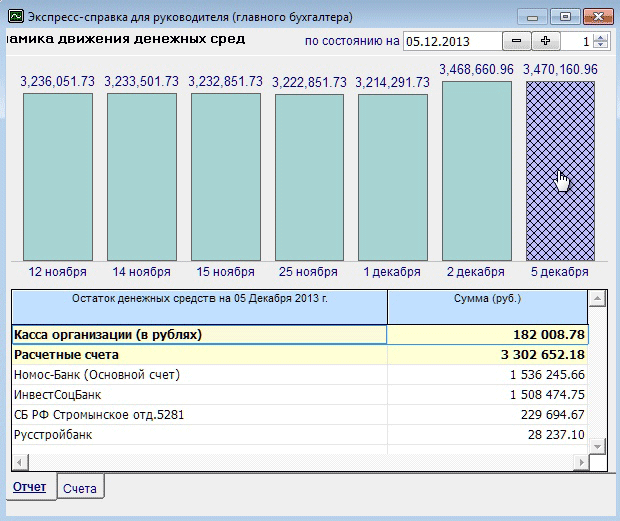Click the amount 182 008.78
This screenshot has height=521, width=620.
tap(549, 335)
